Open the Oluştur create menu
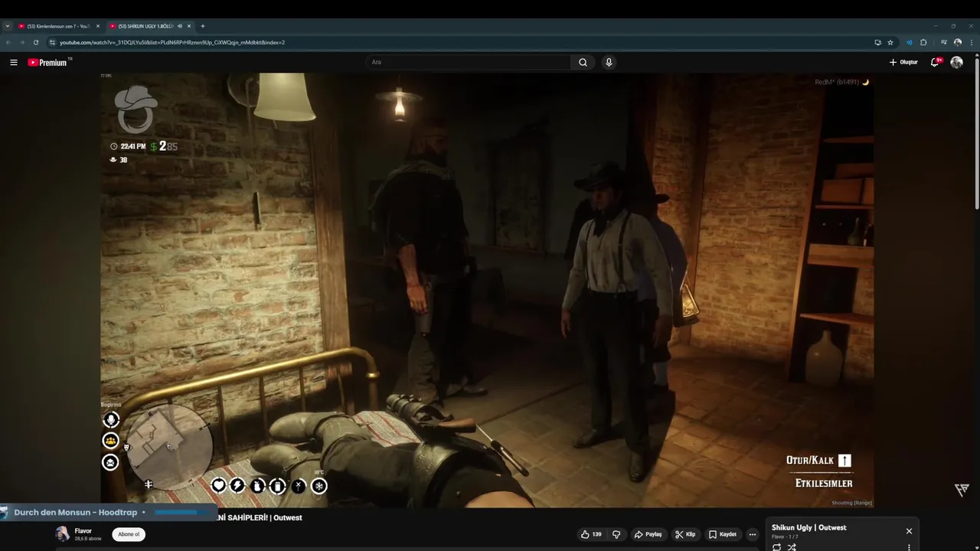The width and height of the screenshot is (980, 551). 903,63
